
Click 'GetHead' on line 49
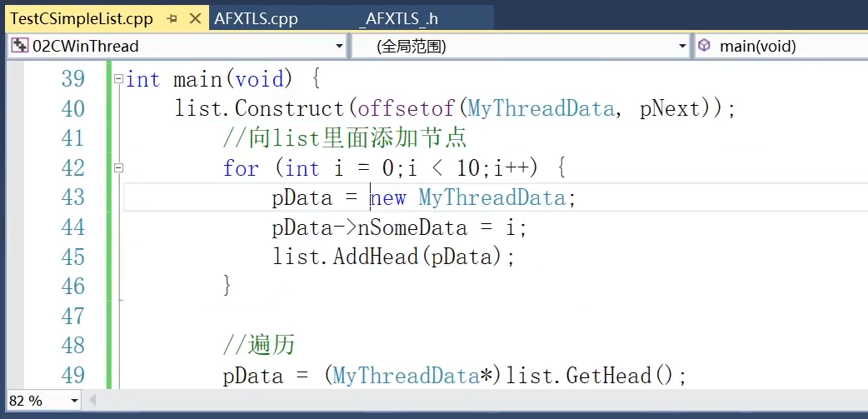pyautogui.click(x=609, y=376)
